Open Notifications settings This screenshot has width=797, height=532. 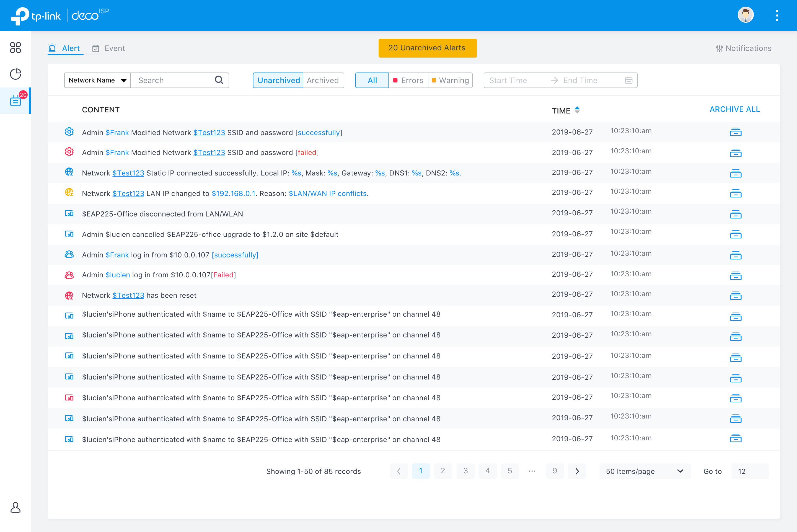(743, 48)
